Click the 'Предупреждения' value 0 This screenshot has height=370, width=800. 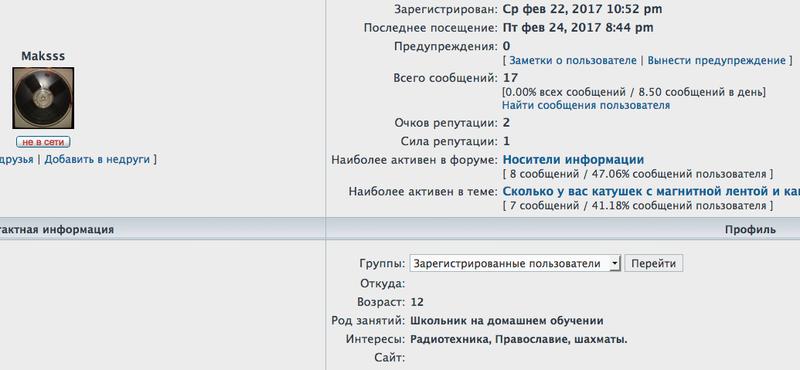[x=507, y=46]
